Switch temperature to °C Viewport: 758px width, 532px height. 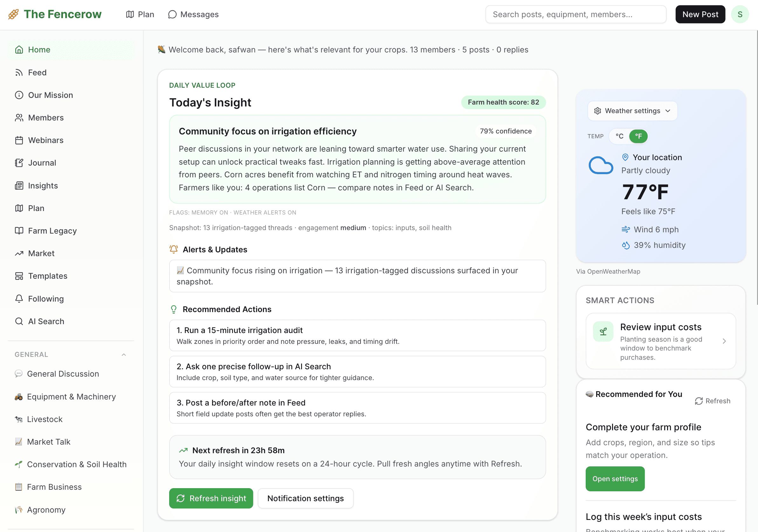[x=619, y=136]
